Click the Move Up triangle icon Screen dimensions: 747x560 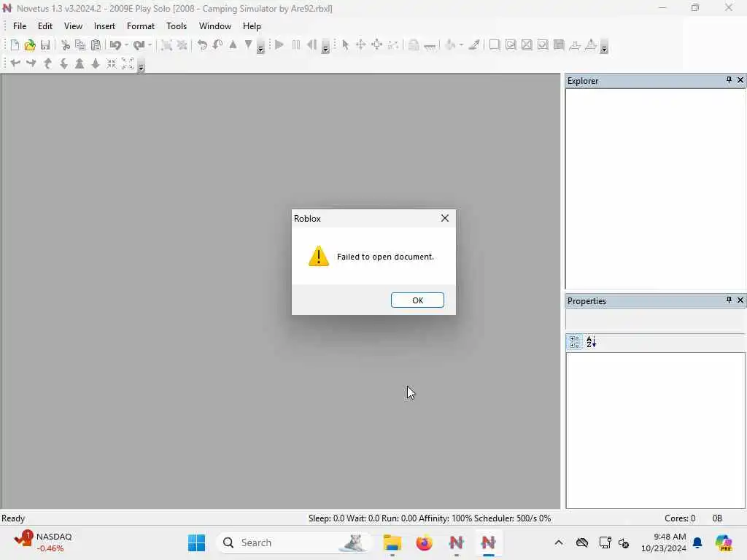coord(233,44)
